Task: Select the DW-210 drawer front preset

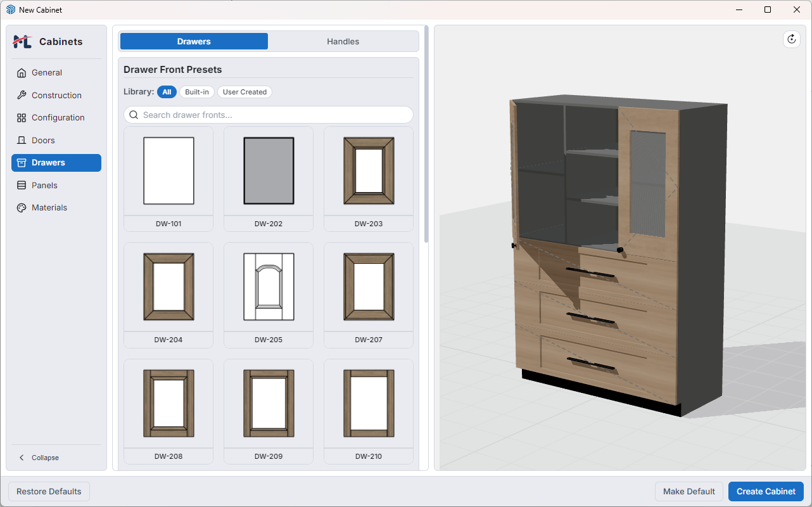Action: (x=369, y=411)
